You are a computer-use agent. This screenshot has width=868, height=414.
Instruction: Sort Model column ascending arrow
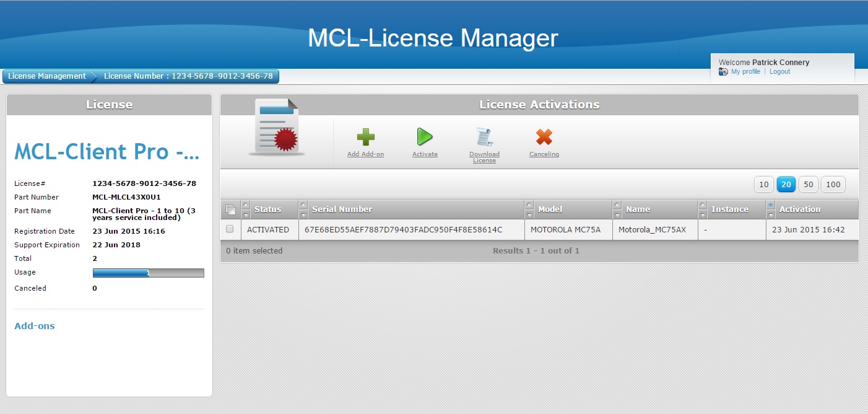pos(529,205)
